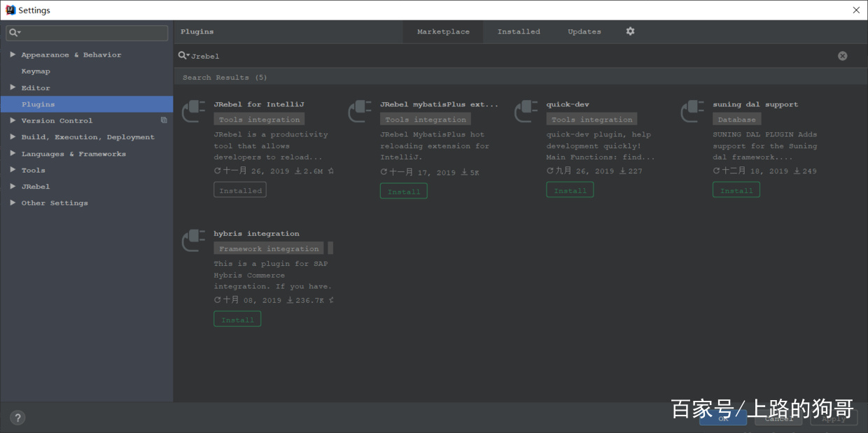This screenshot has height=433, width=868.
Task: Install the suning dal support plugin
Action: 736,190
